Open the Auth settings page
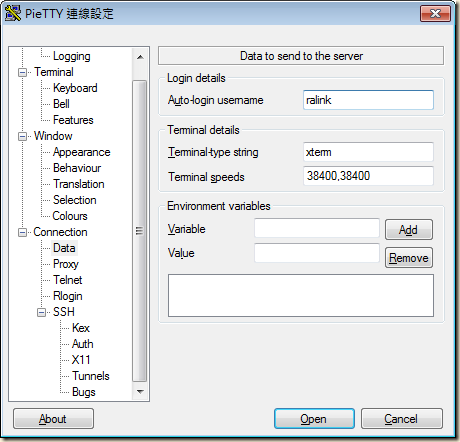The height and width of the screenshot is (442, 460). pyautogui.click(x=82, y=344)
